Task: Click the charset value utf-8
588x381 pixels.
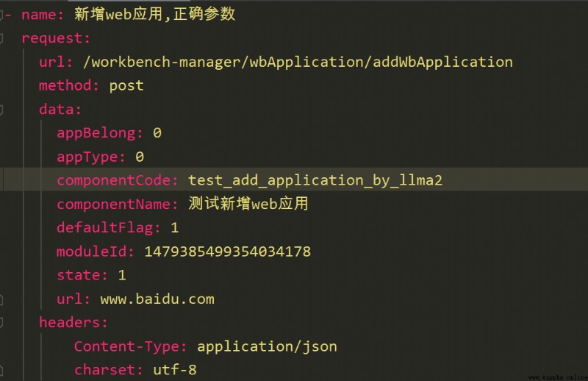Action: click(175, 370)
